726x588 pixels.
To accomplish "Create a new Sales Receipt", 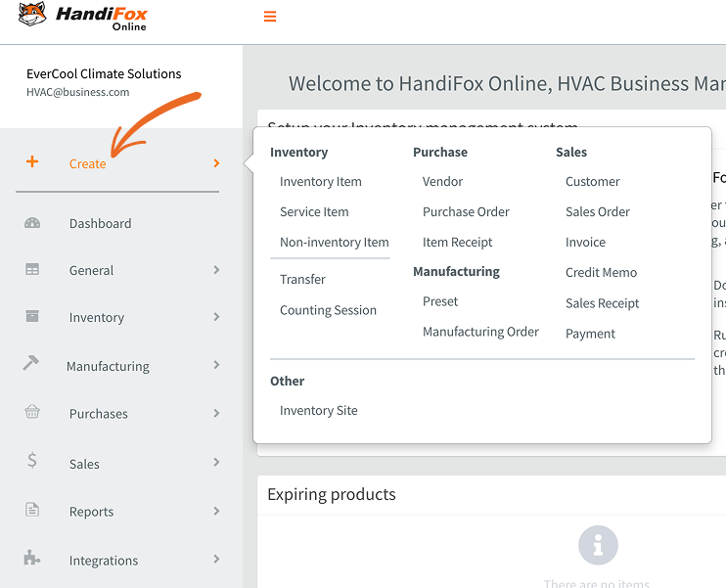I will click(x=602, y=303).
